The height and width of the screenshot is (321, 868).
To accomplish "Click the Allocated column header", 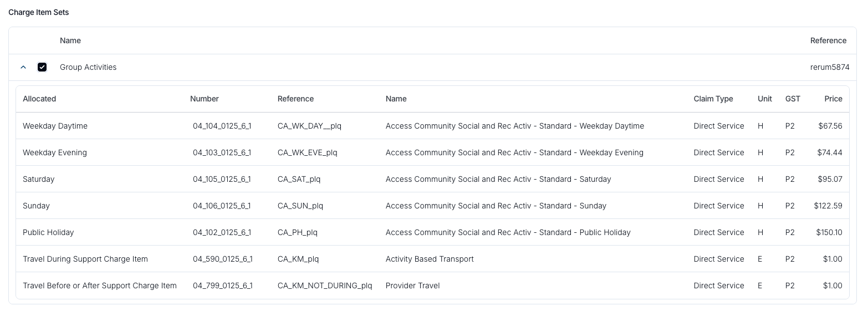I will click(39, 99).
